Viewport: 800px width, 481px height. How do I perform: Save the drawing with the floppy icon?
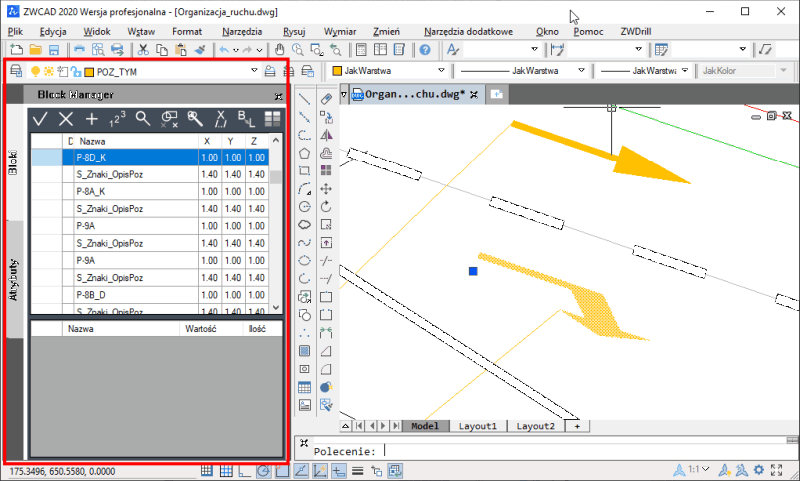coord(54,49)
